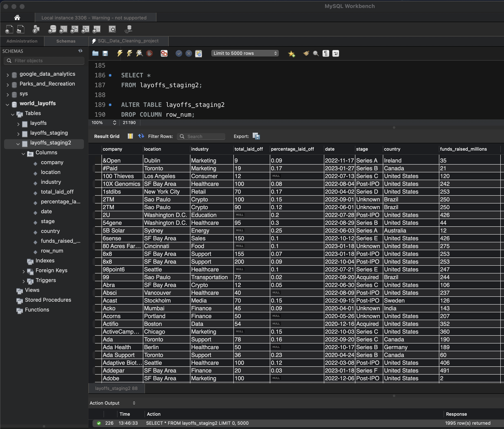Refresh result grid with blue arrows icon

pyautogui.click(x=141, y=136)
